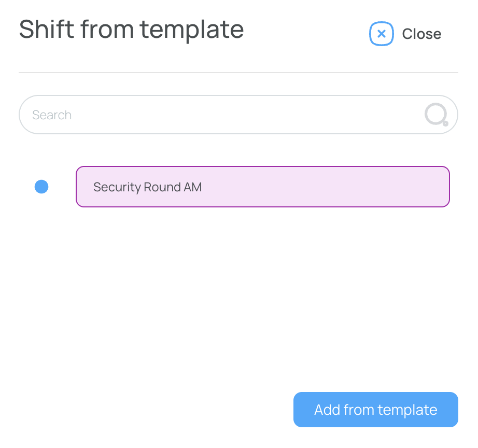478x448 pixels.
Task: Select the blue dot beside Security Round AM
Action: [41, 187]
